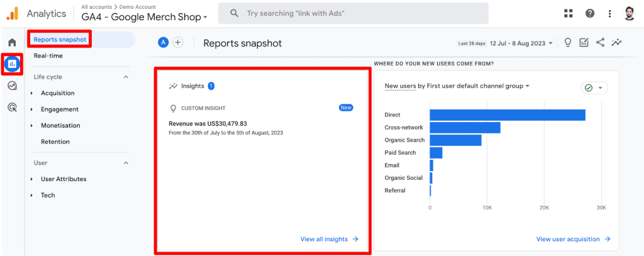Open the New users by First user channel dropdown arrow
This screenshot has width=644, height=256.
tap(528, 86)
